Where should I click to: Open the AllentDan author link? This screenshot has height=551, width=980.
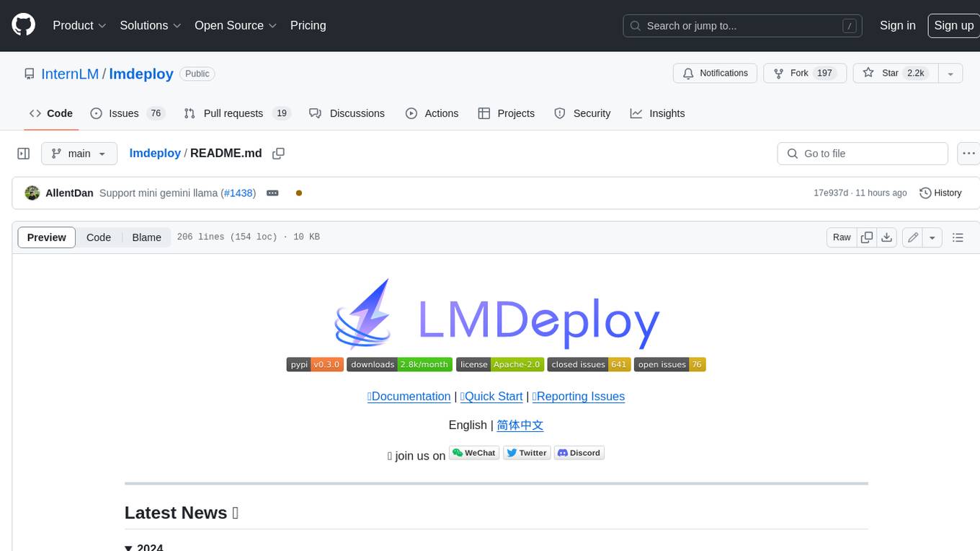pos(69,193)
